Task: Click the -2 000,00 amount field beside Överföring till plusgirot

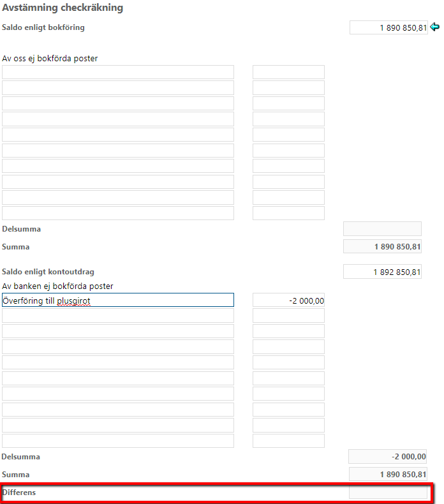Action: pos(288,300)
